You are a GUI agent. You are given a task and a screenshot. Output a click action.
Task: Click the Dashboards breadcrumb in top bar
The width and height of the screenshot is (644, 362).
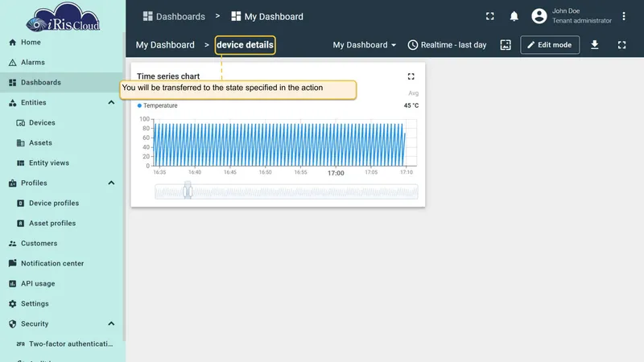174,16
